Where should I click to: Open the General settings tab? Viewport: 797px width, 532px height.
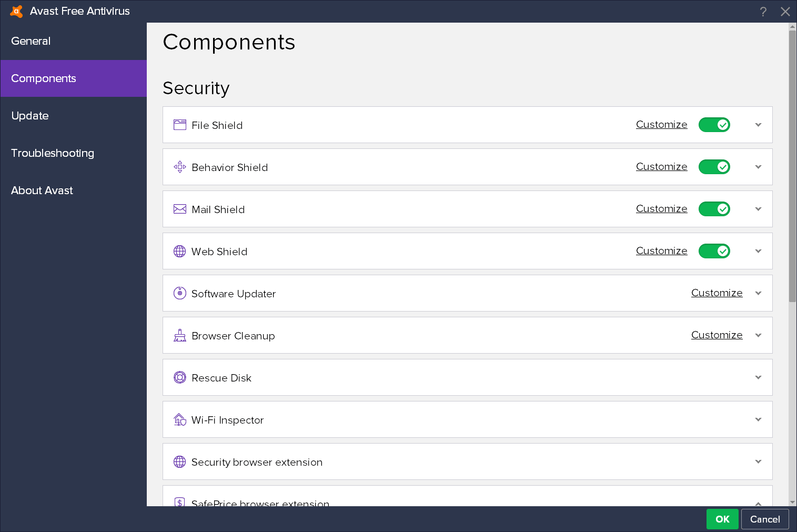[x=74, y=41]
